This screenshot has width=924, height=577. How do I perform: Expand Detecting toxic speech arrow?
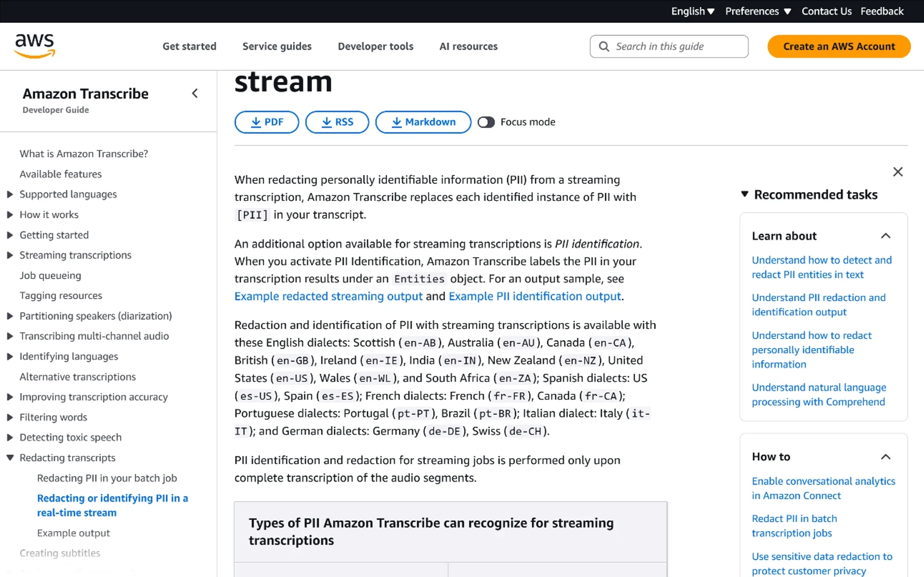pyautogui.click(x=10, y=437)
